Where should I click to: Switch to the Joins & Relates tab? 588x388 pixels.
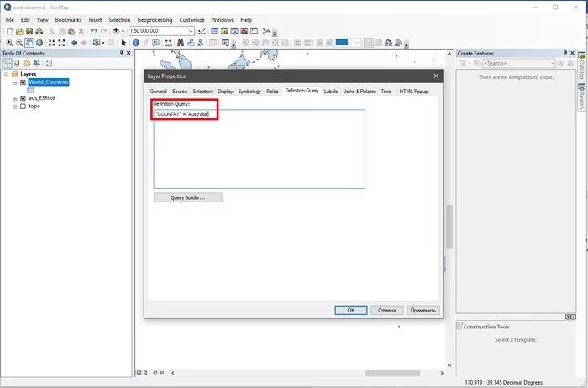coord(360,91)
